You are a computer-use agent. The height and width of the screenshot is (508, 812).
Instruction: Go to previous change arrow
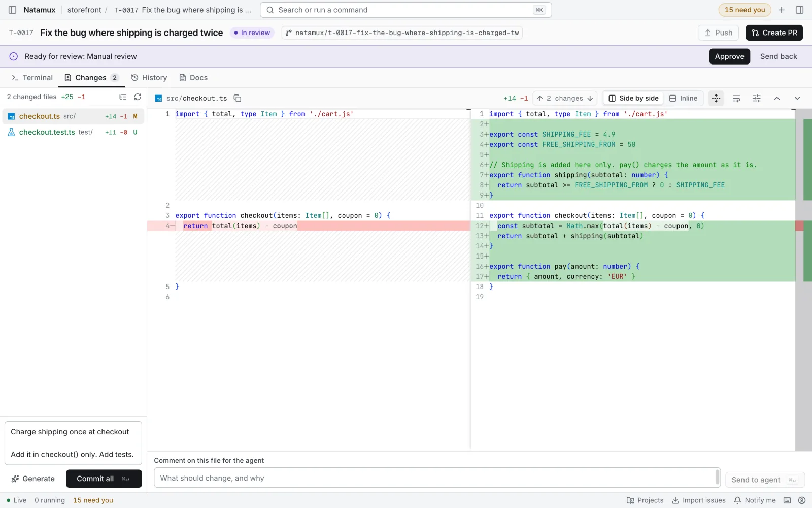pyautogui.click(x=540, y=98)
